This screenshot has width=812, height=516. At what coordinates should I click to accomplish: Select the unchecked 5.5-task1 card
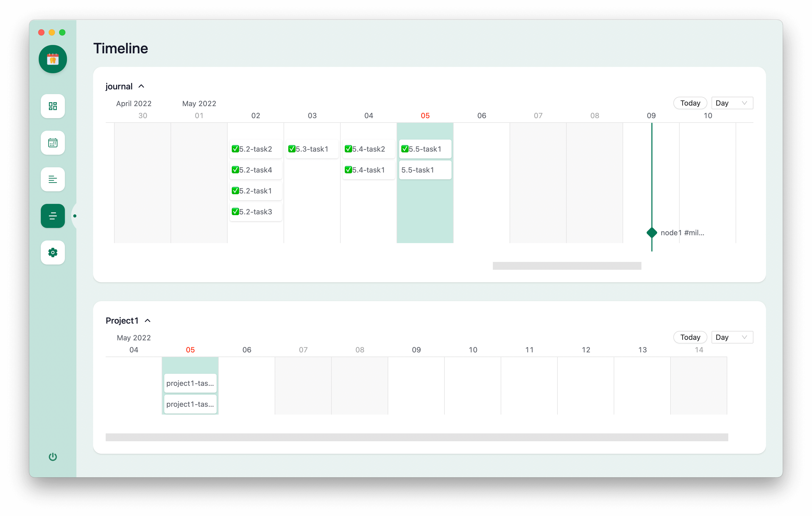425,170
